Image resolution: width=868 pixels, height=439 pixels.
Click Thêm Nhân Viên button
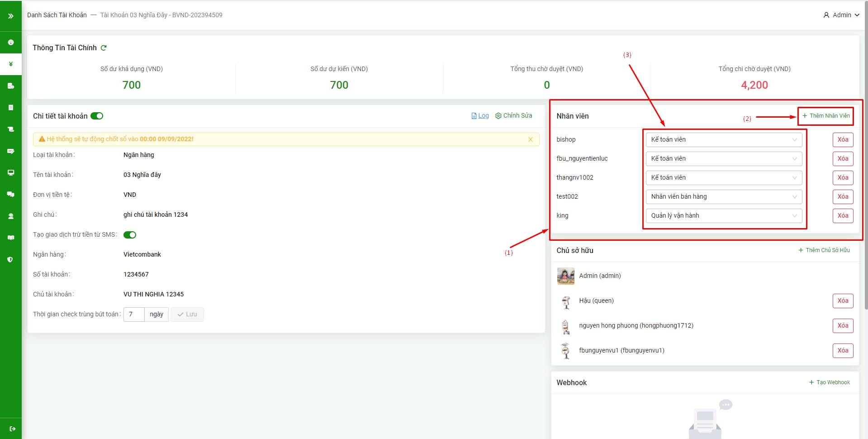point(825,116)
